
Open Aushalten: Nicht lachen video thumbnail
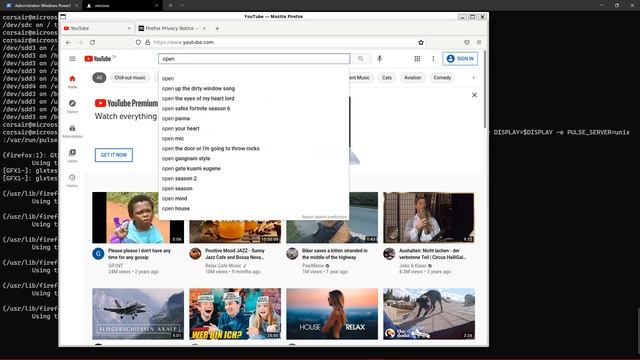(429, 218)
